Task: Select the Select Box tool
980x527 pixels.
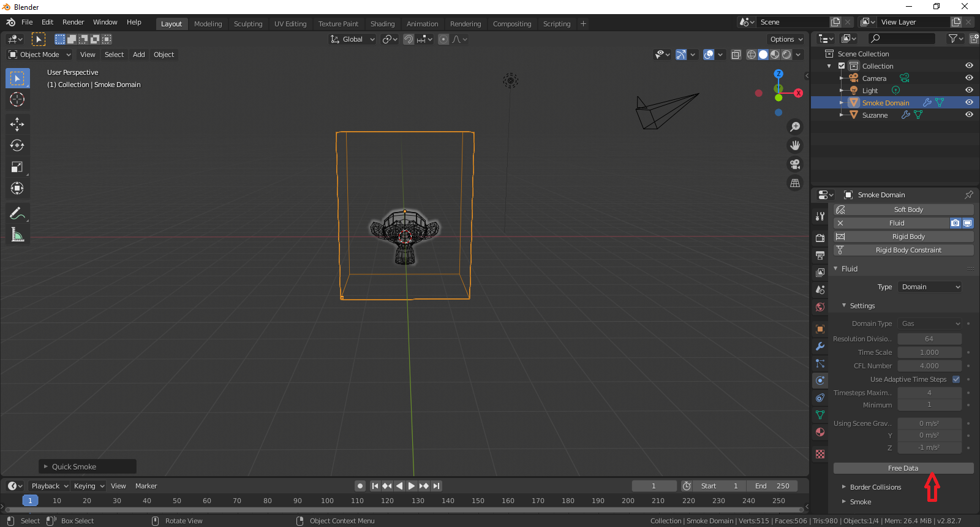Action: point(17,78)
